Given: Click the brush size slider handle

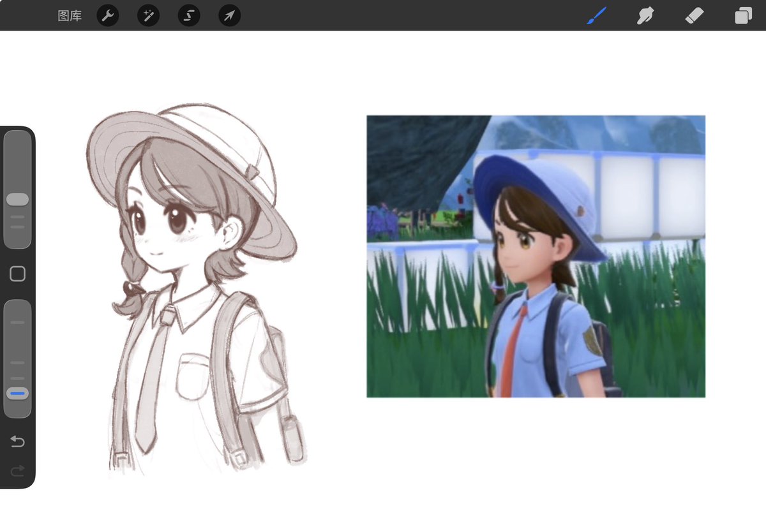Looking at the screenshot, I should tap(17, 200).
